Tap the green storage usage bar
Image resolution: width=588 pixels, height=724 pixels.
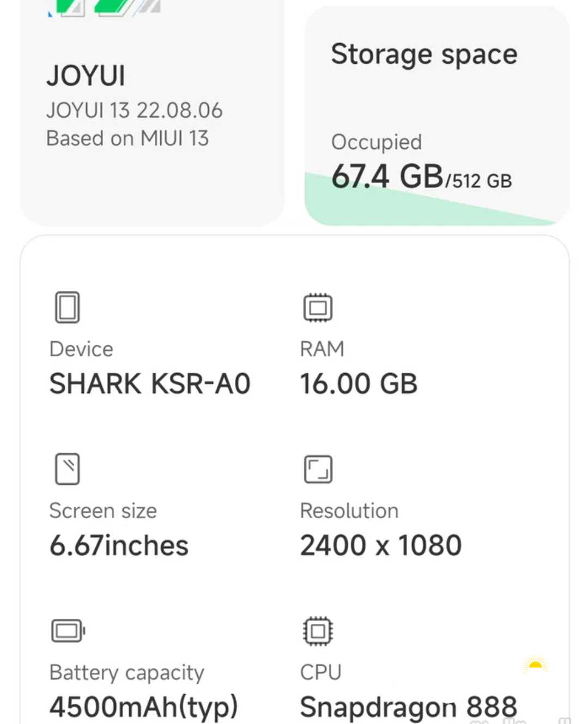pyautogui.click(x=381, y=210)
